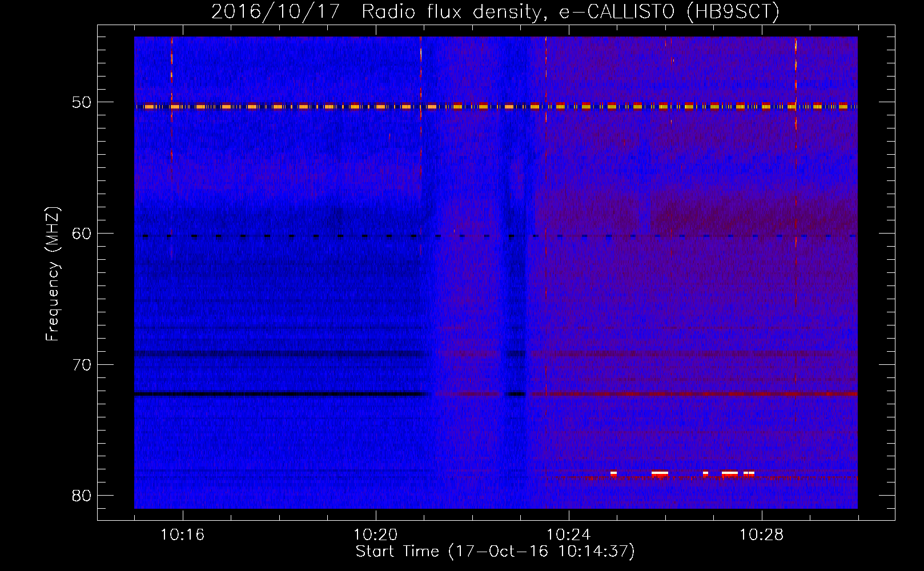Click the plot title with HB9SCT station name
This screenshot has width=924, height=571.
point(495,12)
